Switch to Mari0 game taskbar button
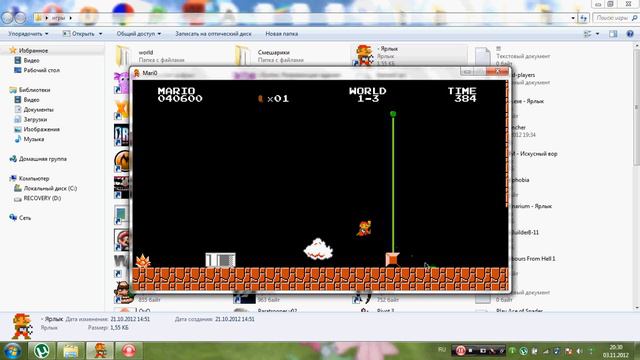640x360 pixels. 100,351
